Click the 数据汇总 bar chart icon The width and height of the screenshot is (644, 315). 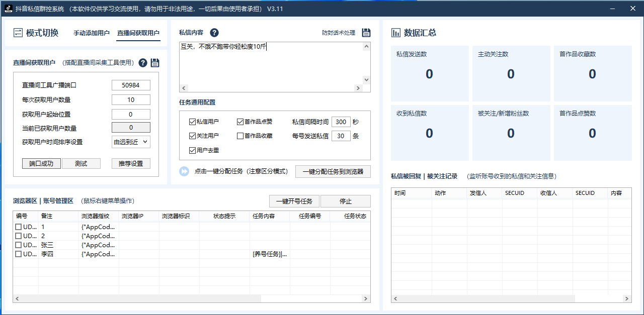tap(396, 33)
